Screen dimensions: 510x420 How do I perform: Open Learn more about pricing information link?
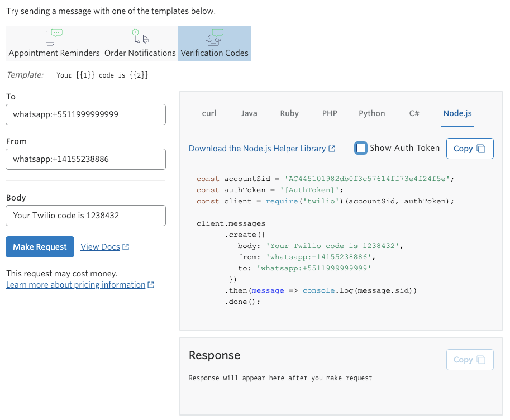pyautogui.click(x=76, y=285)
